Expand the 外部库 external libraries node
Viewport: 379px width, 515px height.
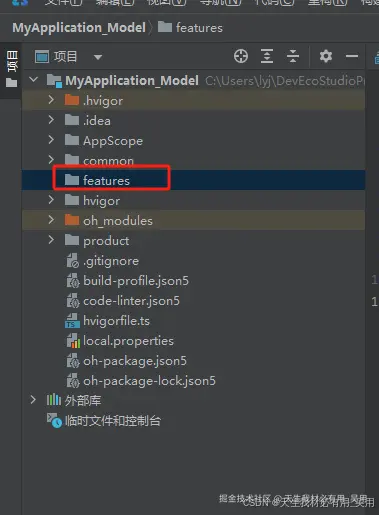pyautogui.click(x=33, y=400)
